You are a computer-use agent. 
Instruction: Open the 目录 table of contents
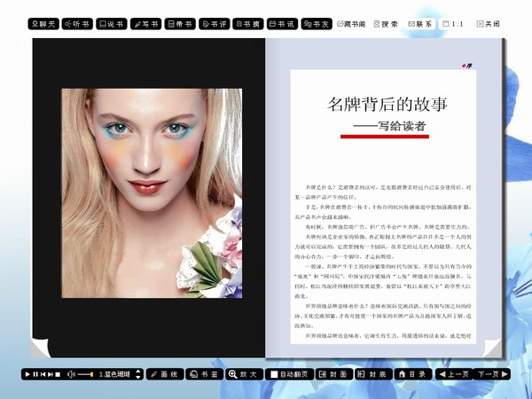[x=413, y=374]
